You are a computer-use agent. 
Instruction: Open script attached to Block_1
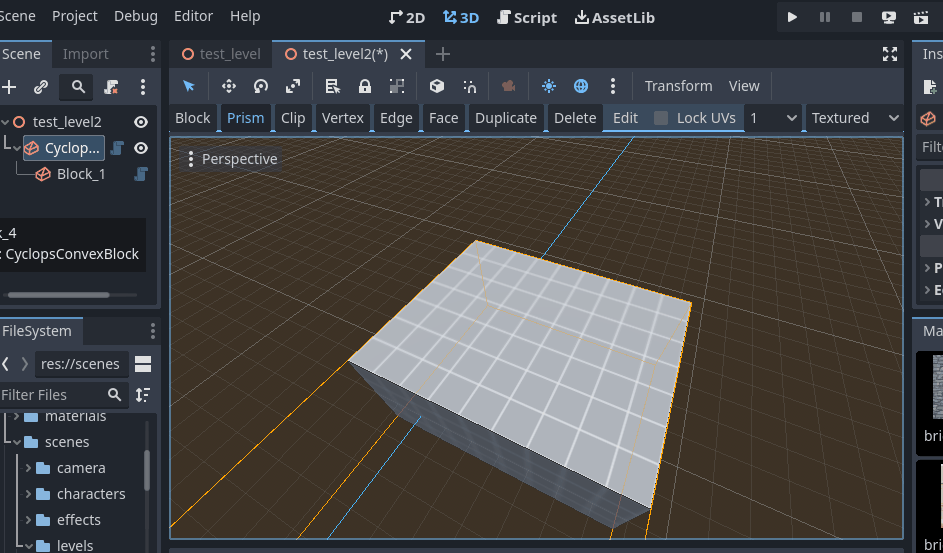[141, 174]
